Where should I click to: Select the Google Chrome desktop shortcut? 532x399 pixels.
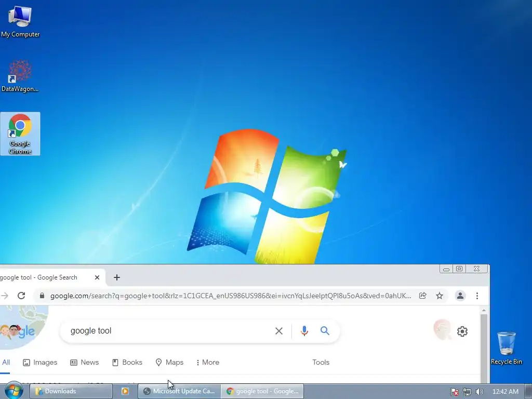(x=20, y=134)
